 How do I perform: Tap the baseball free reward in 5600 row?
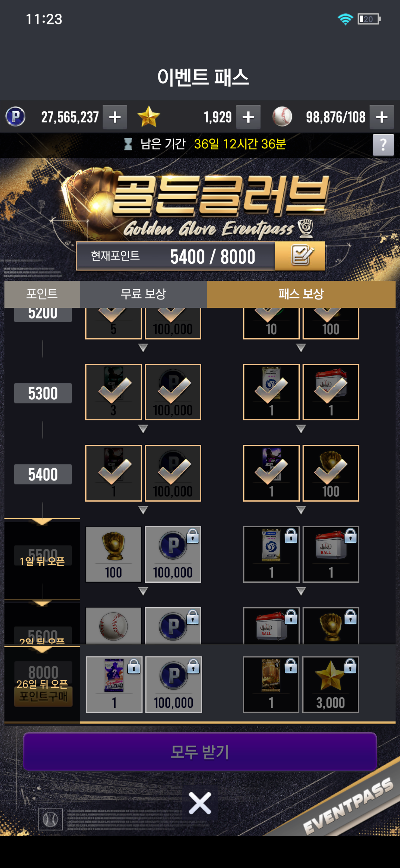tap(113, 626)
